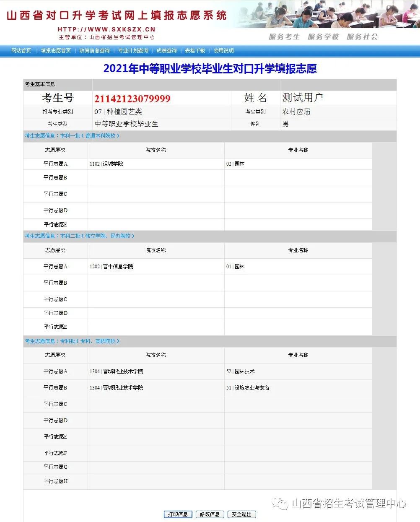Click the 考生基本信息 header label

point(40,84)
